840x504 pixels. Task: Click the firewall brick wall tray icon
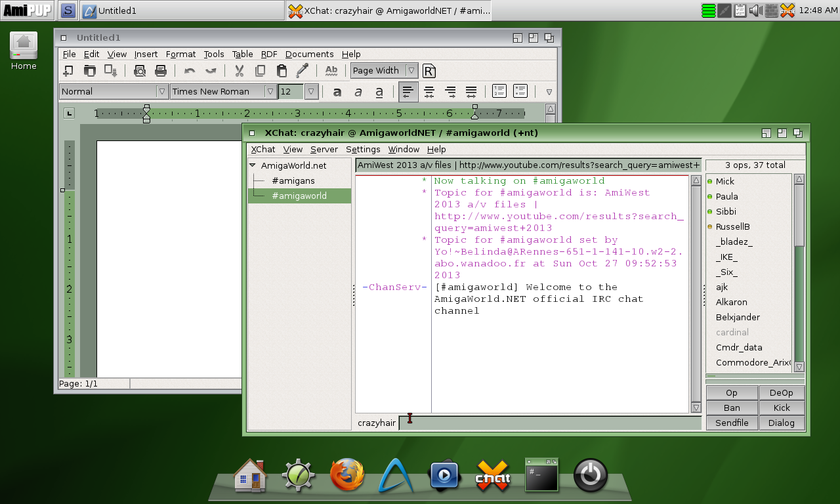pyautogui.click(x=772, y=10)
